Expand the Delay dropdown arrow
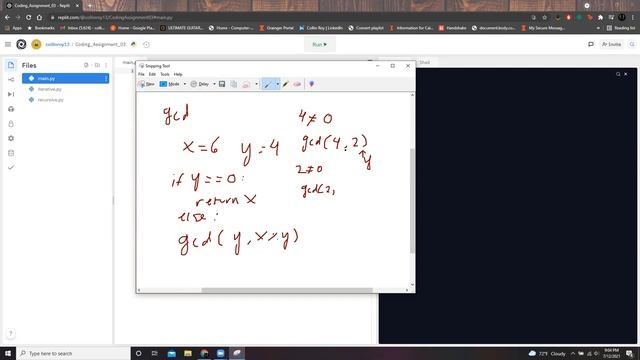The image size is (640, 360). (214, 84)
